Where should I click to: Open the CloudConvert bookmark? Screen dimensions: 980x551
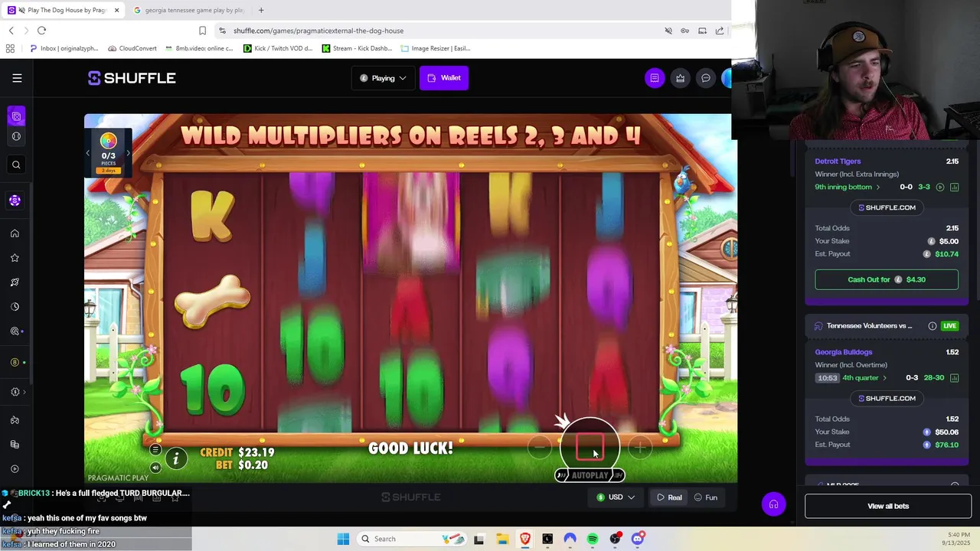click(x=132, y=48)
